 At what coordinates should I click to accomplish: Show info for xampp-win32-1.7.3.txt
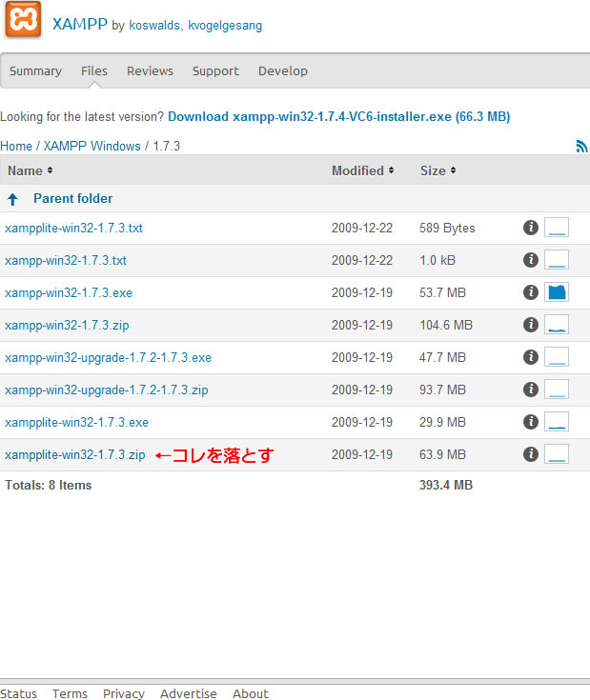click(x=531, y=260)
